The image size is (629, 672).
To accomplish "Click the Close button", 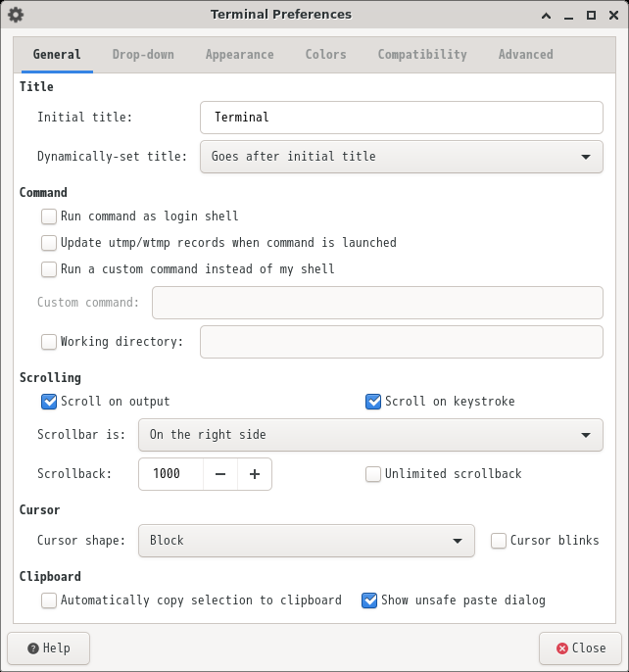I will click(x=581, y=648).
